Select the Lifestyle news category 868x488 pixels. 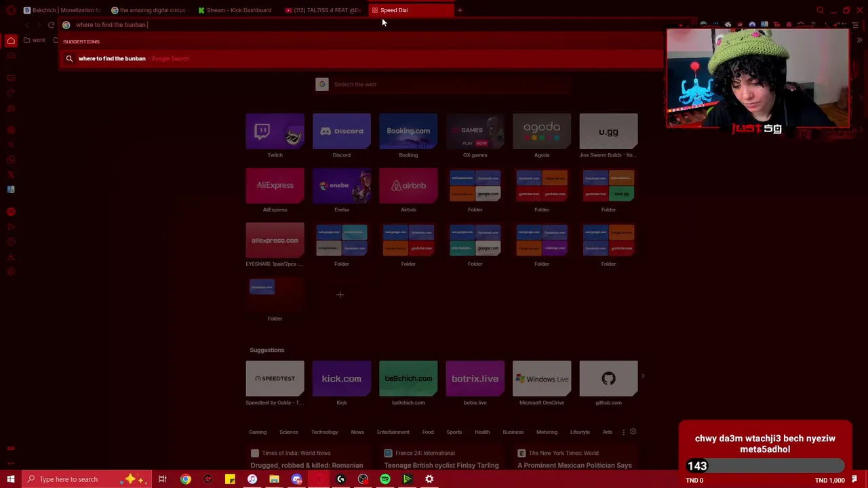[x=580, y=432]
